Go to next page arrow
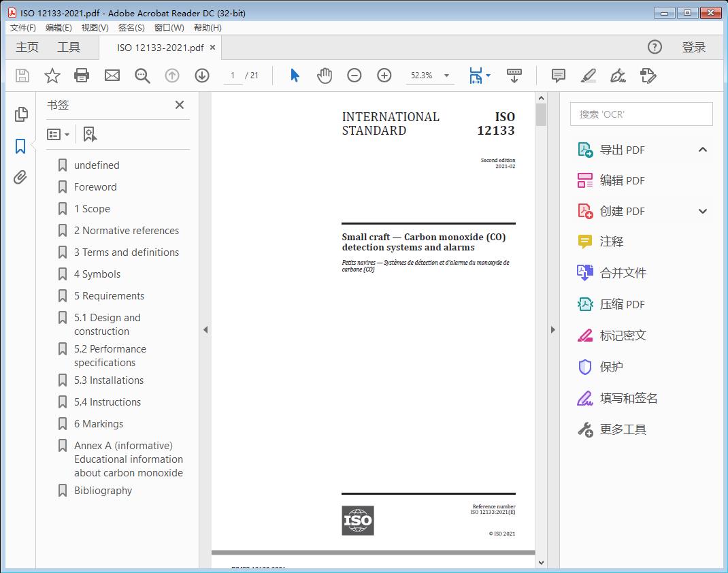The height and width of the screenshot is (573, 728). pyautogui.click(x=202, y=76)
